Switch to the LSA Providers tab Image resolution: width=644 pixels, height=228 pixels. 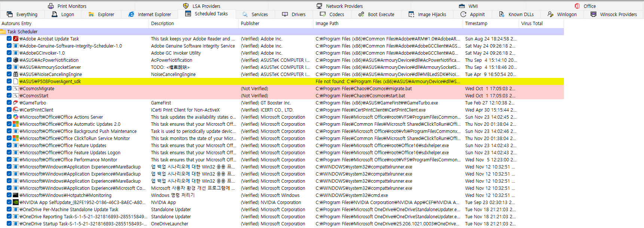coord(202,6)
